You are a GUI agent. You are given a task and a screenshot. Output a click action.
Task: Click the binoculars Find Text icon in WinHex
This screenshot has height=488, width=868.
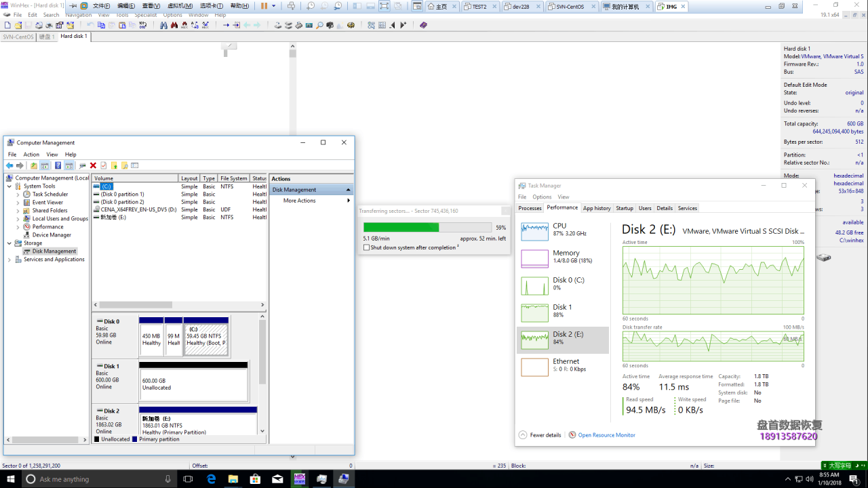[x=163, y=25]
